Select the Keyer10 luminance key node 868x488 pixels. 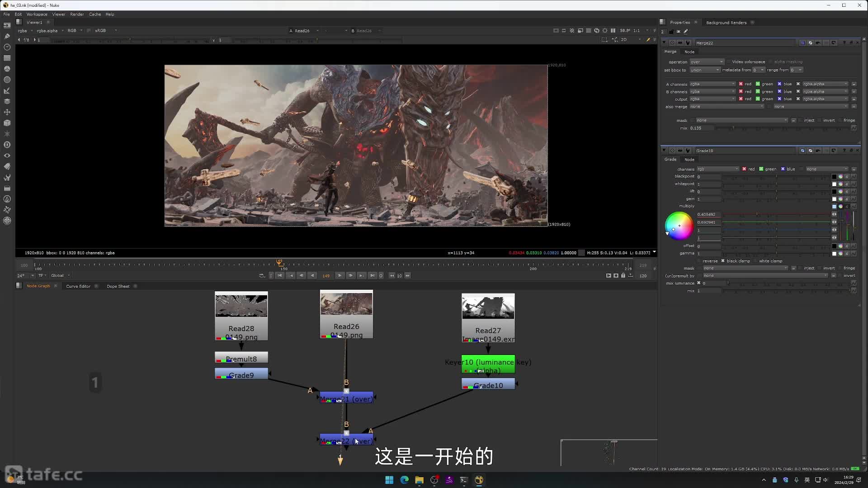(x=488, y=364)
